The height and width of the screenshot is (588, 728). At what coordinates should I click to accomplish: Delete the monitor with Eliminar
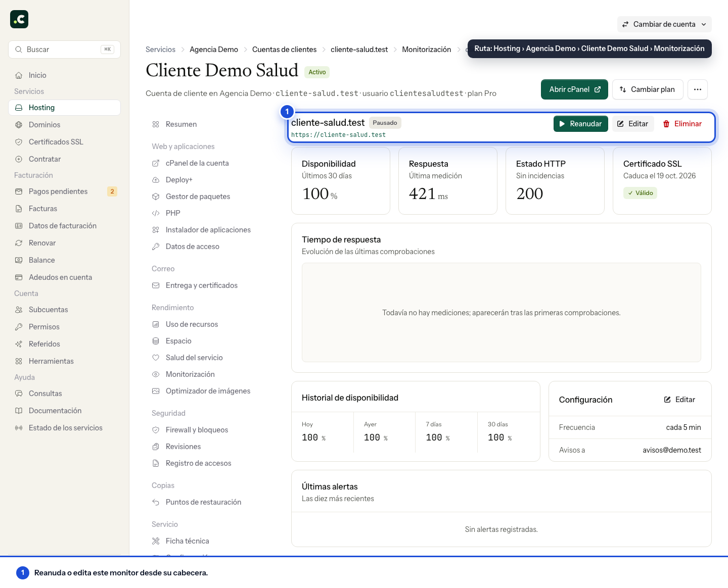[682, 124]
